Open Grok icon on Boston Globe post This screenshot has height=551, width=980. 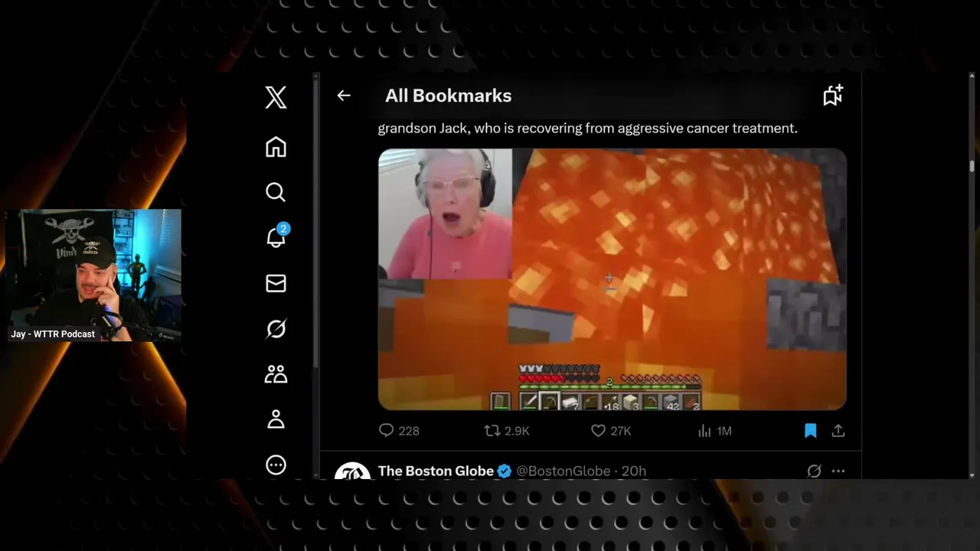coord(814,471)
